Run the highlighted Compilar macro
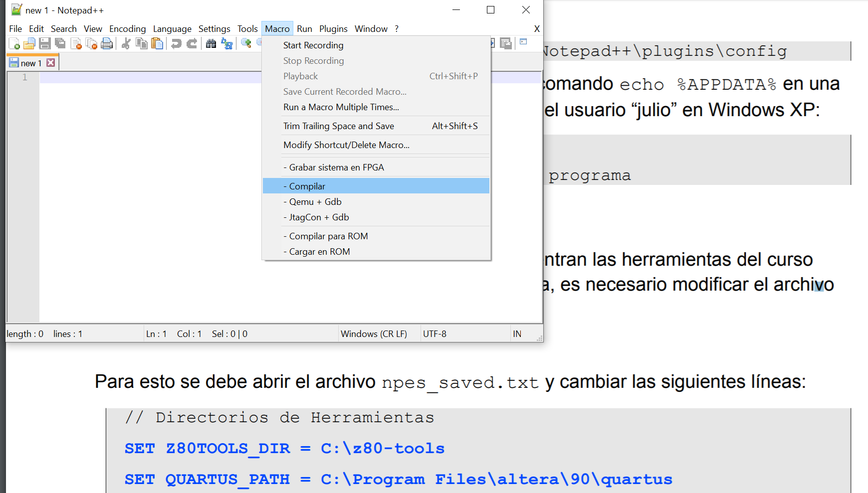The width and height of the screenshot is (868, 493). click(x=376, y=186)
